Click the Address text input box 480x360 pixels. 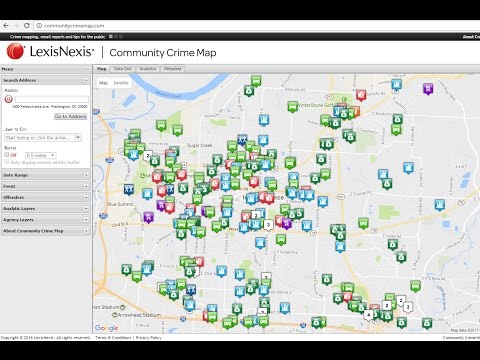pyautogui.click(x=52, y=99)
